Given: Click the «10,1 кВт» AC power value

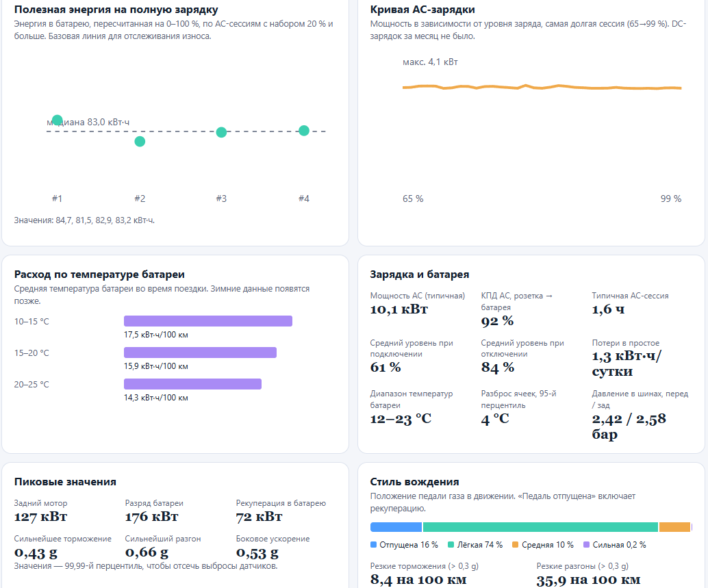Looking at the screenshot, I should [399, 309].
